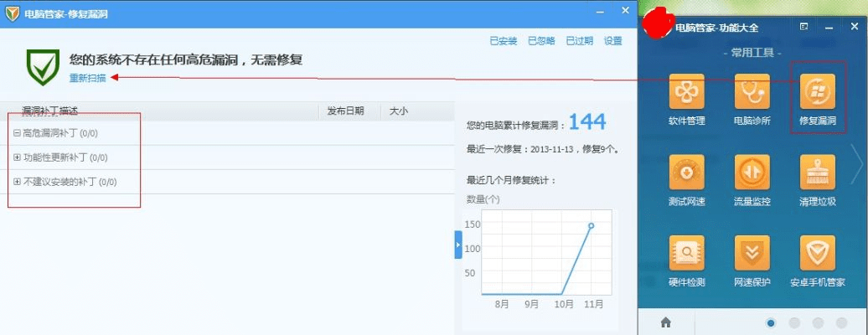Open 已忽略 ignored patches tab
Viewport: 868px width, 335px height.
point(541,41)
